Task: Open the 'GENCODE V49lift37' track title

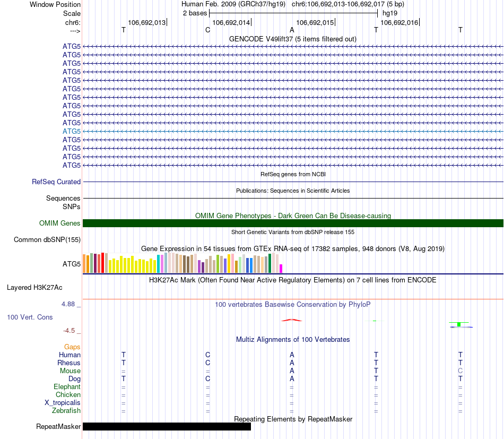Action: click(x=293, y=39)
